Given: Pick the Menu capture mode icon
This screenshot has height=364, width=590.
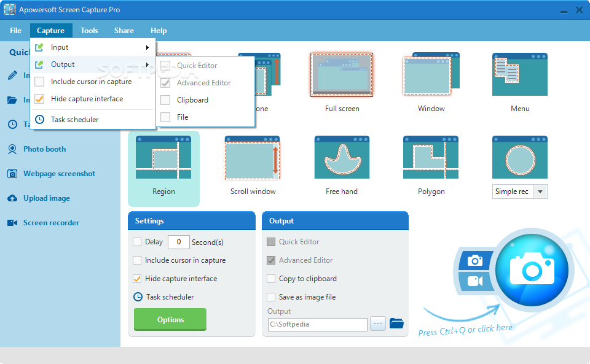Looking at the screenshot, I should coord(520,74).
